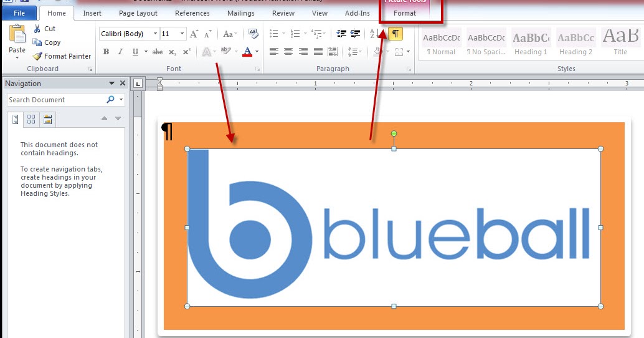The width and height of the screenshot is (644, 338).
Task: Switch to the Review tab
Action: [x=283, y=13]
